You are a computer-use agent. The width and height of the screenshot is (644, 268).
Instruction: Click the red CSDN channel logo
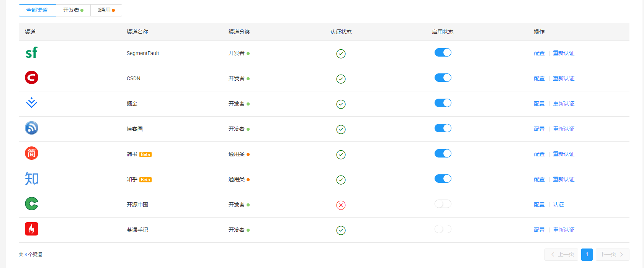[x=31, y=78]
